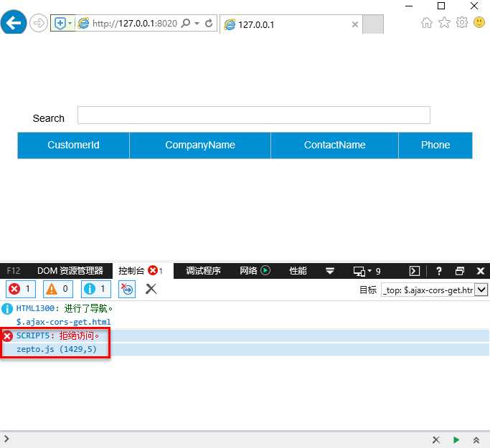Viewport: 490px width, 448px height.
Task: Open the dropdown beside the shield icon
Action: [70, 23]
